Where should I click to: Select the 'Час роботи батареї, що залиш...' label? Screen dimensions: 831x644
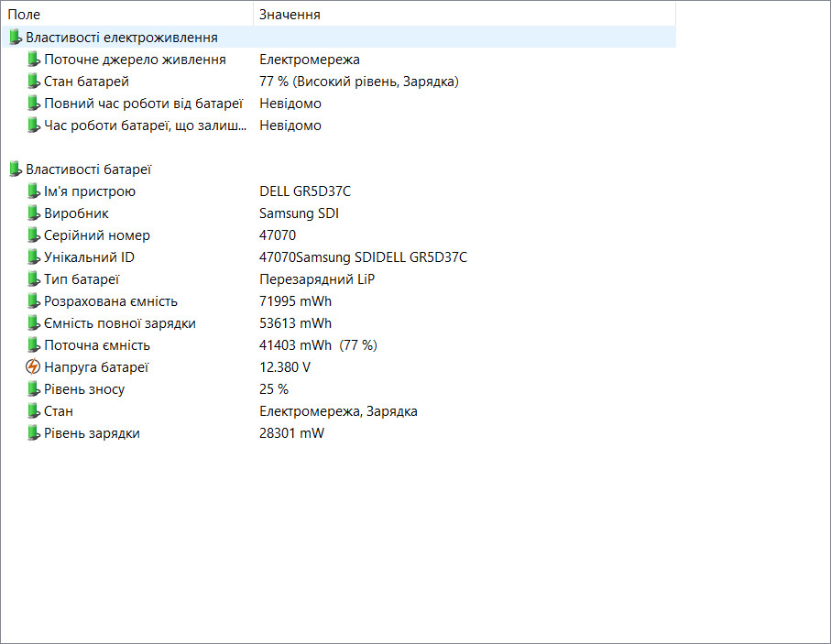click(145, 126)
